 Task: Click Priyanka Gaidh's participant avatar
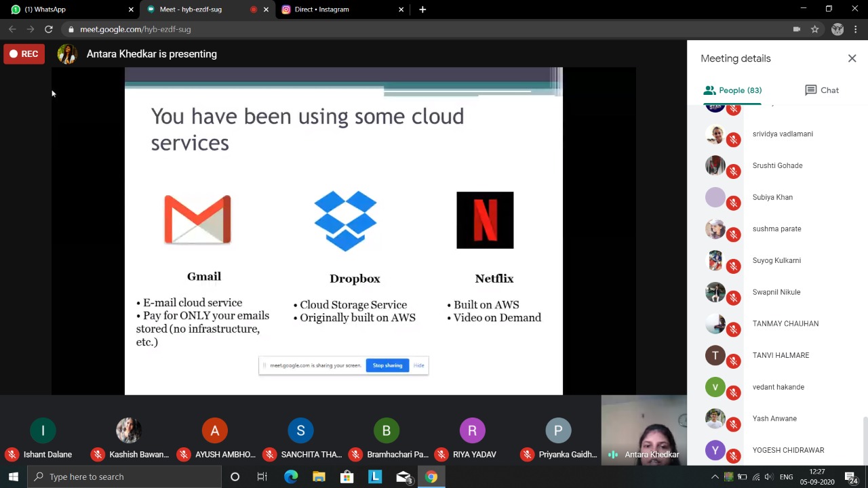click(x=558, y=430)
